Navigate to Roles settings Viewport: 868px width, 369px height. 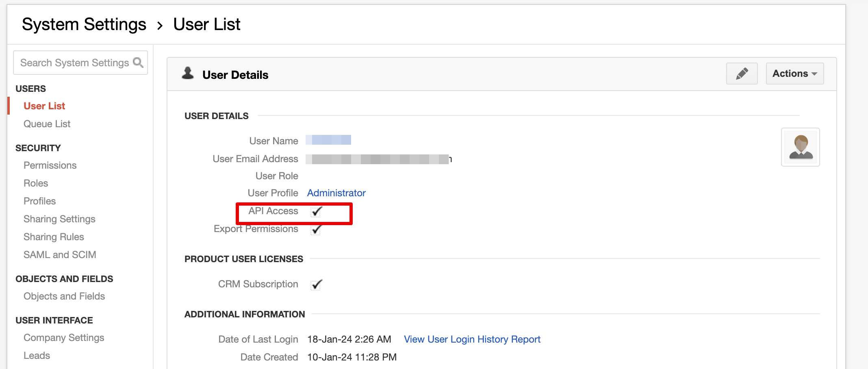coord(36,183)
